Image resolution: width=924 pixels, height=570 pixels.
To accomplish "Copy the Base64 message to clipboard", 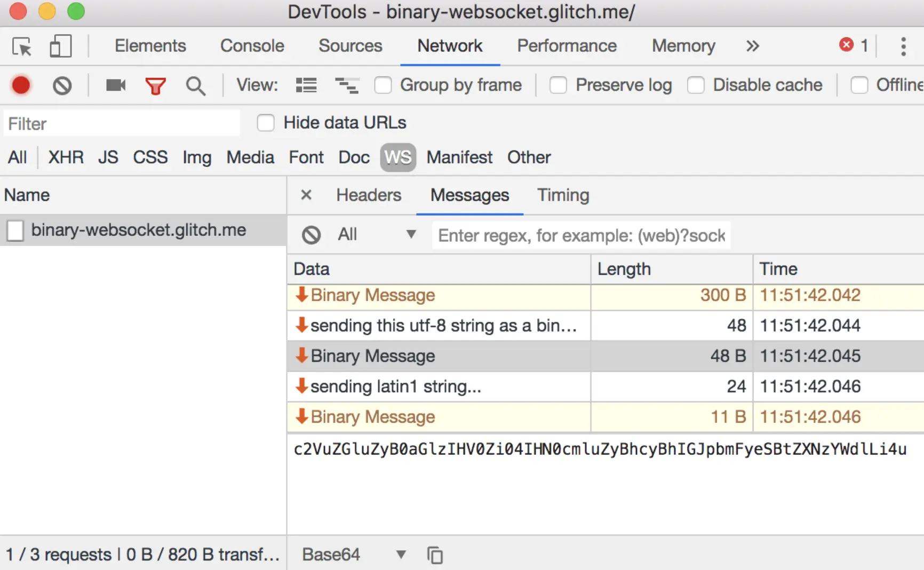I will (x=435, y=555).
